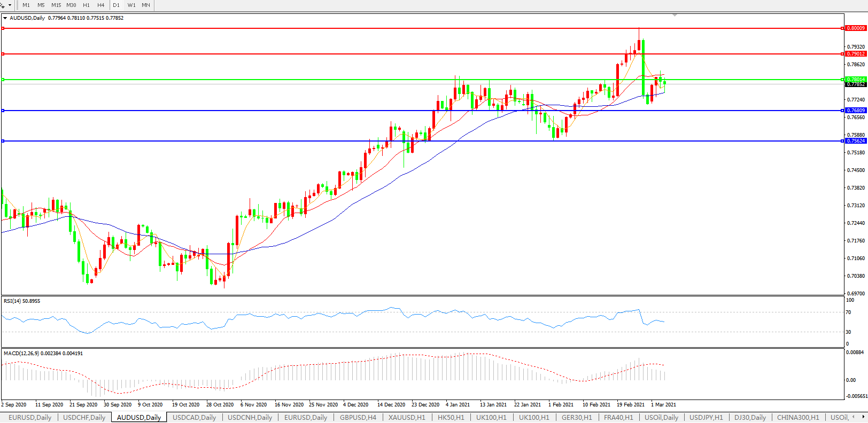Switch to the GBPUSD,H4 chart tab
Image resolution: width=868 pixels, height=423 pixels.
(x=358, y=418)
